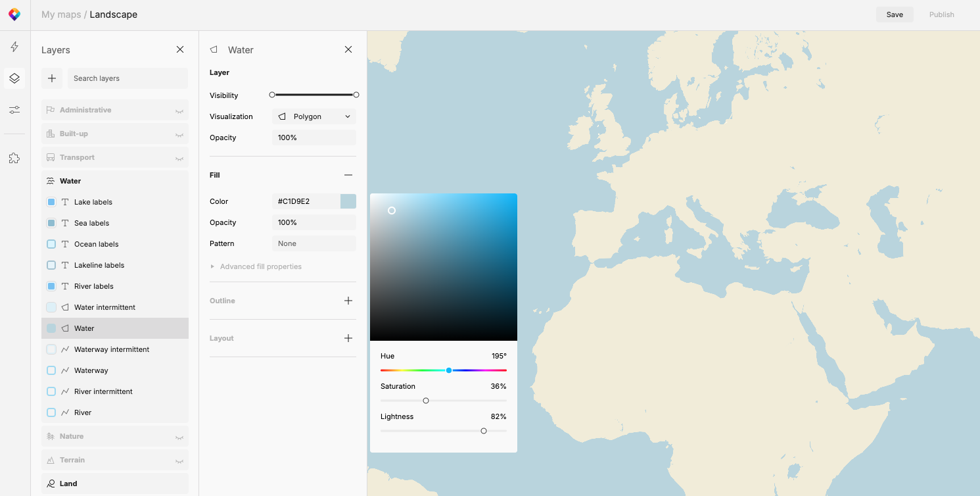Open the sliders settings icon in sidebar
This screenshot has height=496, width=980.
(x=14, y=110)
